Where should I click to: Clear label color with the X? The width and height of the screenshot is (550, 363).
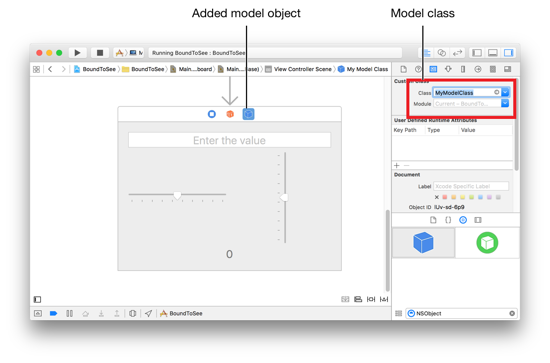point(437,197)
